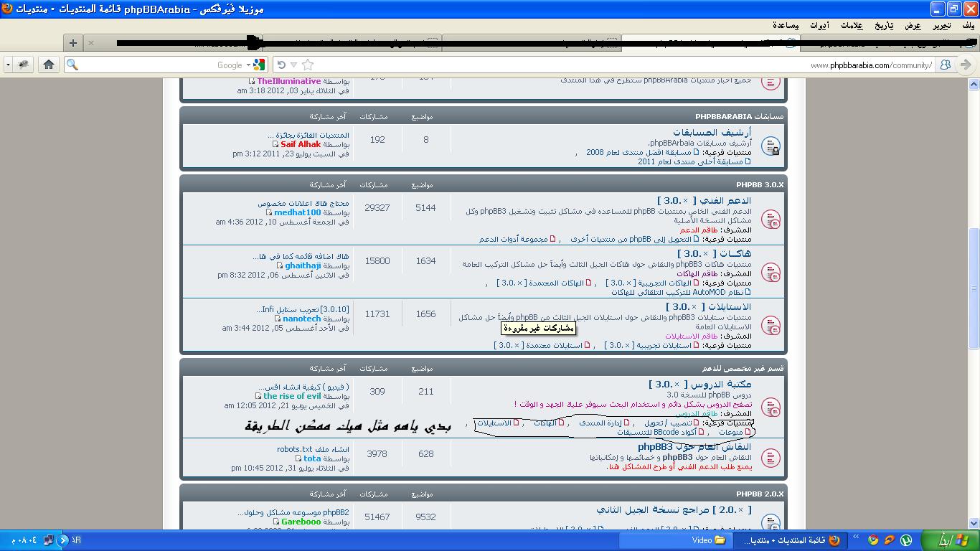Open the تحرير menu

pyautogui.click(x=942, y=25)
